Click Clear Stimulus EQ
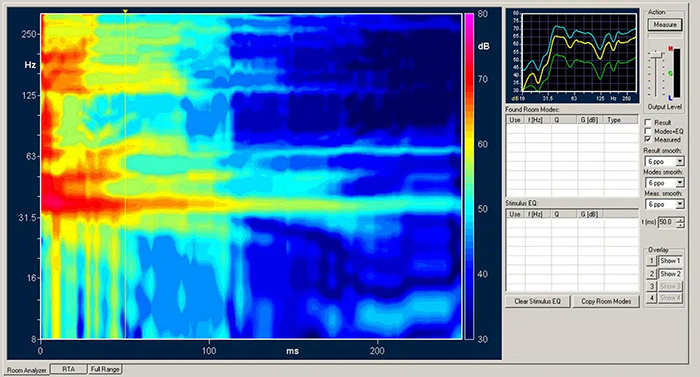 pyautogui.click(x=538, y=302)
